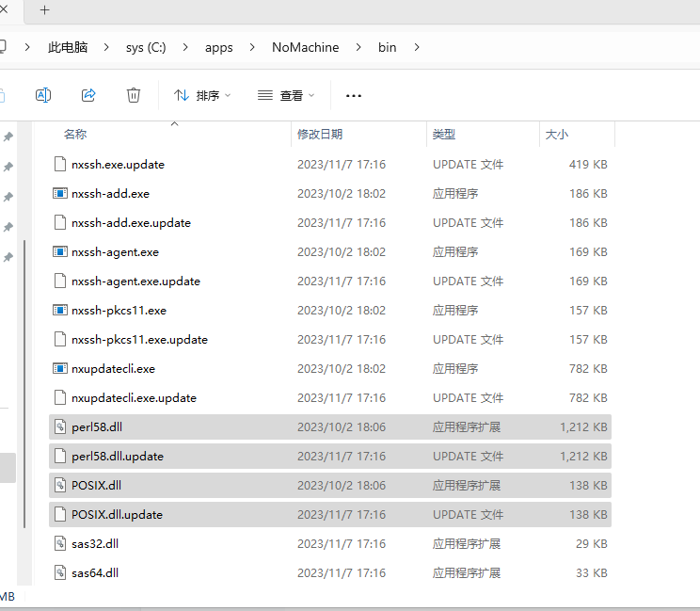Click file name POSIX.dll.update
Viewport: 700px width, 611px height.
117,515
